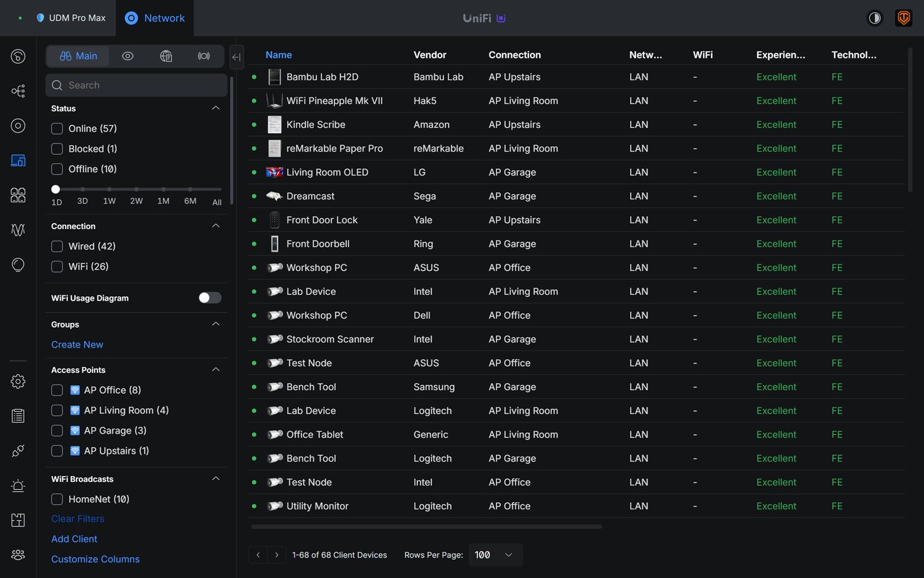Switch to the globe document tab
The height and width of the screenshot is (578, 924).
[x=166, y=56]
